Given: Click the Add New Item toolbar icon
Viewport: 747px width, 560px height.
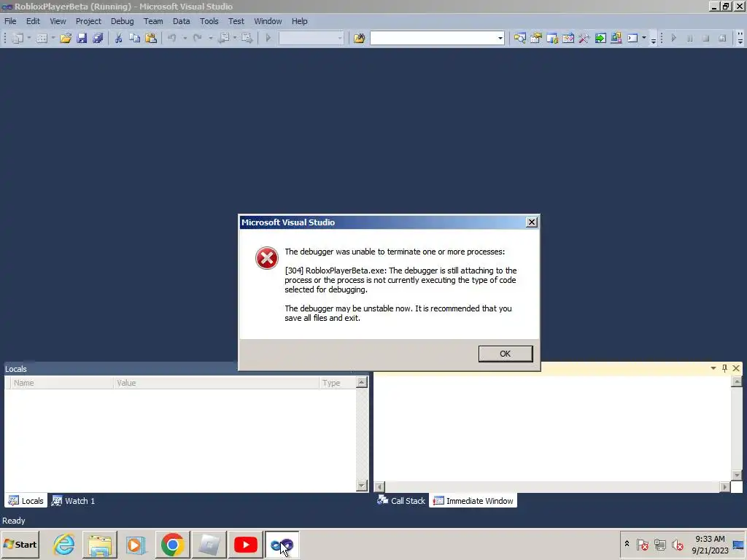Looking at the screenshot, I should coord(42,38).
